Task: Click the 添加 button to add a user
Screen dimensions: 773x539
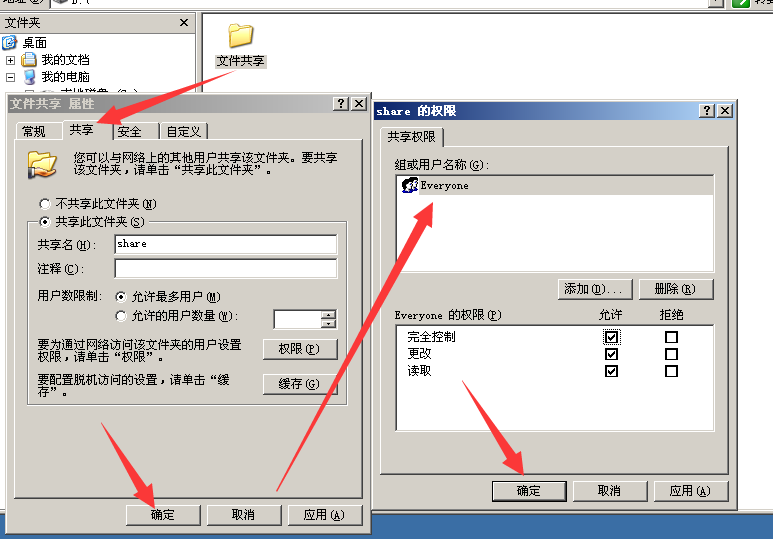Action: click(x=594, y=289)
